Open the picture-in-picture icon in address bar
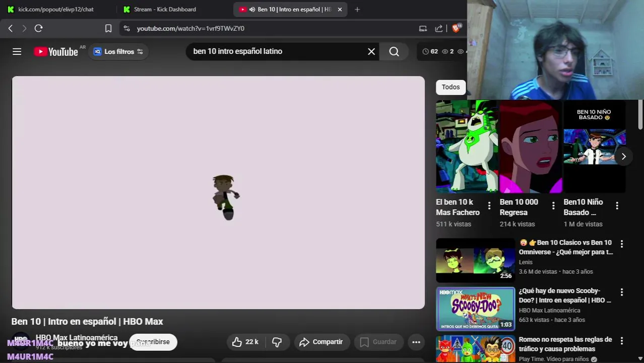Viewport: 644px width, 363px height. [423, 28]
